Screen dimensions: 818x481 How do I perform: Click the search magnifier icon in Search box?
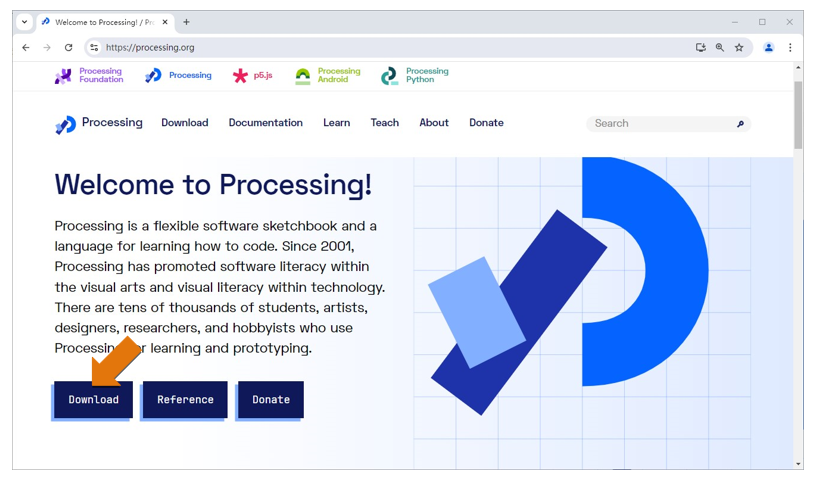740,124
